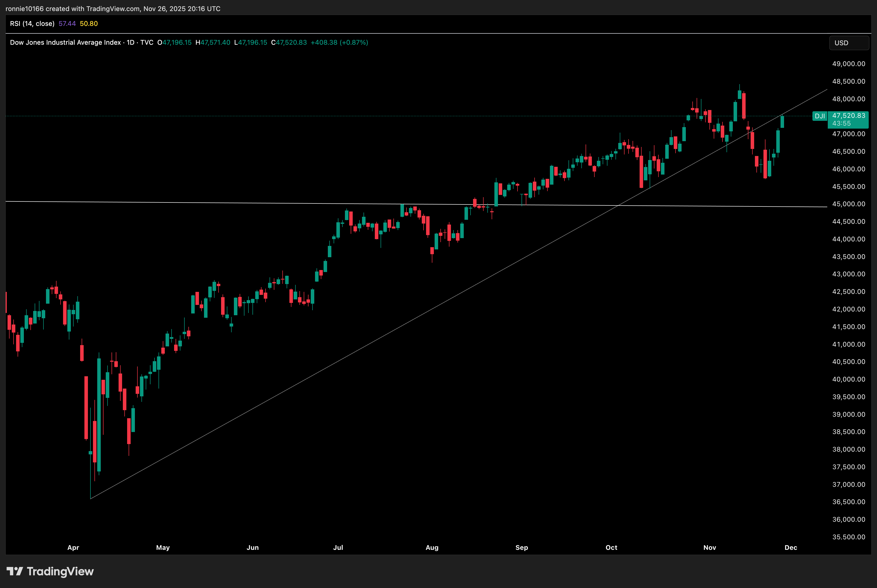Click the green +408.38 change value
Screen dimensions: 877x588
[x=325, y=42]
